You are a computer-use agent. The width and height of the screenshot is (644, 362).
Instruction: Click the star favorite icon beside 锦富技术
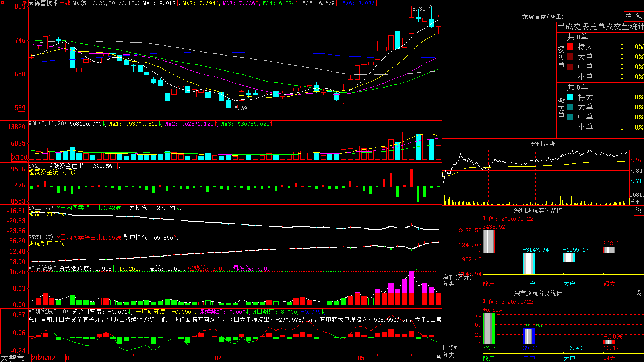click(x=31, y=3)
